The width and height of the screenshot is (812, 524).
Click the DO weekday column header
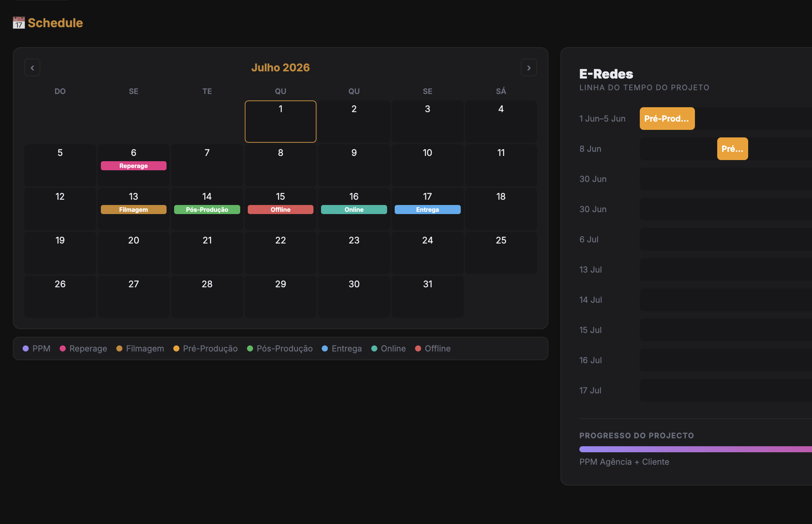click(60, 91)
